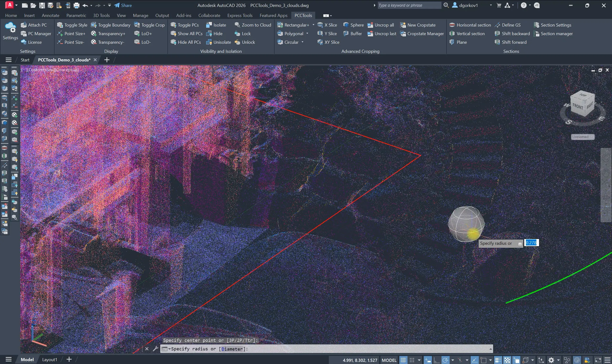Screen dimensions: 612x364
Task: Toggle grid display in status bar
Action: [403, 360]
